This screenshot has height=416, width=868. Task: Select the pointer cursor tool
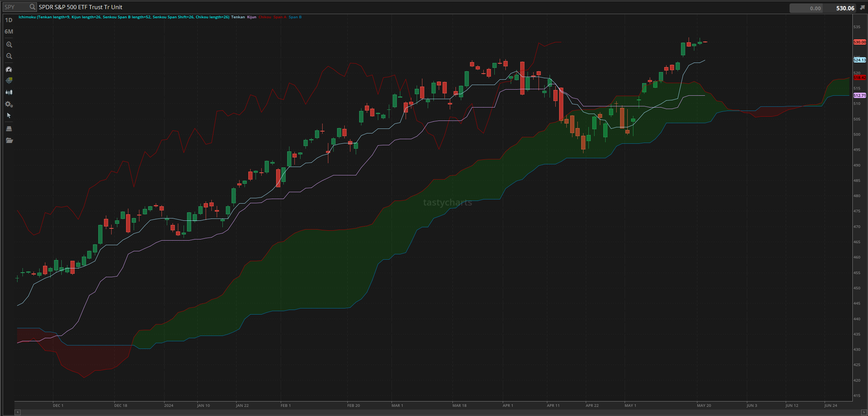pyautogui.click(x=9, y=116)
